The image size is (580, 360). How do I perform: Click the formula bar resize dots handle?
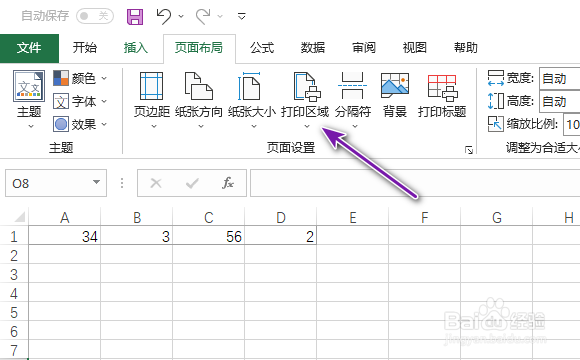point(122,183)
